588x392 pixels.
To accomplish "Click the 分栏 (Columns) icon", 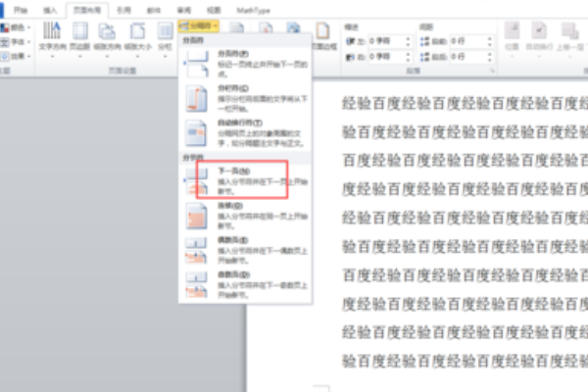I will tap(165, 30).
